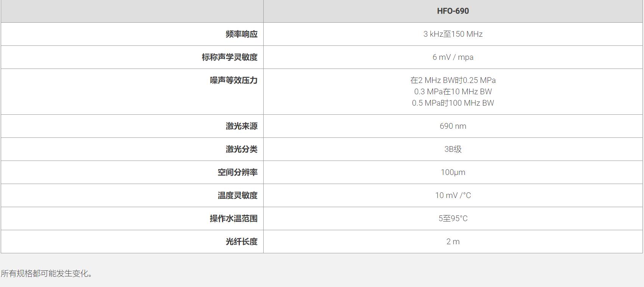Click the 在2 MHz BW时0.25 MPa line
Screen dimensions: 644x287
tap(453, 80)
